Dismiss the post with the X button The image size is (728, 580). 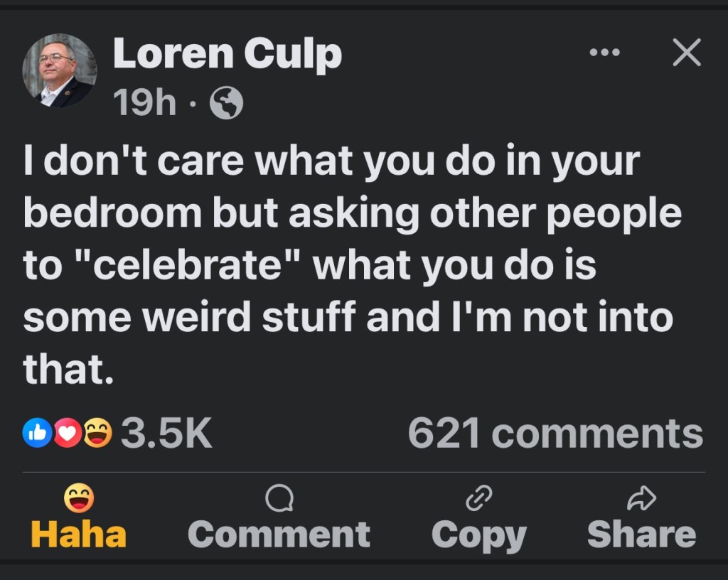(x=686, y=53)
